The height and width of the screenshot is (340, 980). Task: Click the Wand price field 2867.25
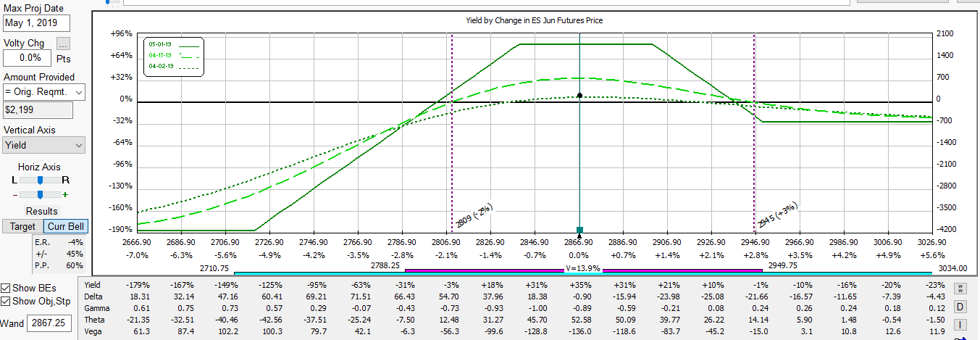[x=49, y=323]
